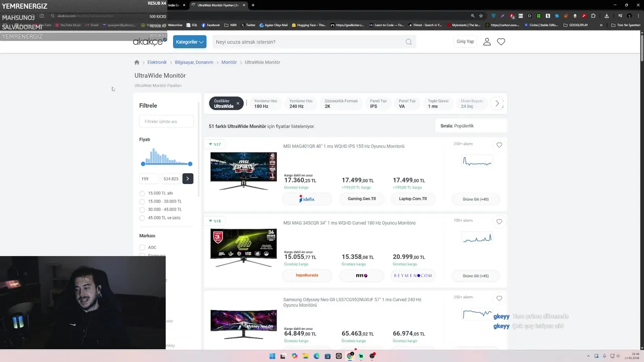Image resolution: width=644 pixels, height=362 pixels.
Task: Open MSI MAG 345CQR product title link
Action: coord(349,223)
